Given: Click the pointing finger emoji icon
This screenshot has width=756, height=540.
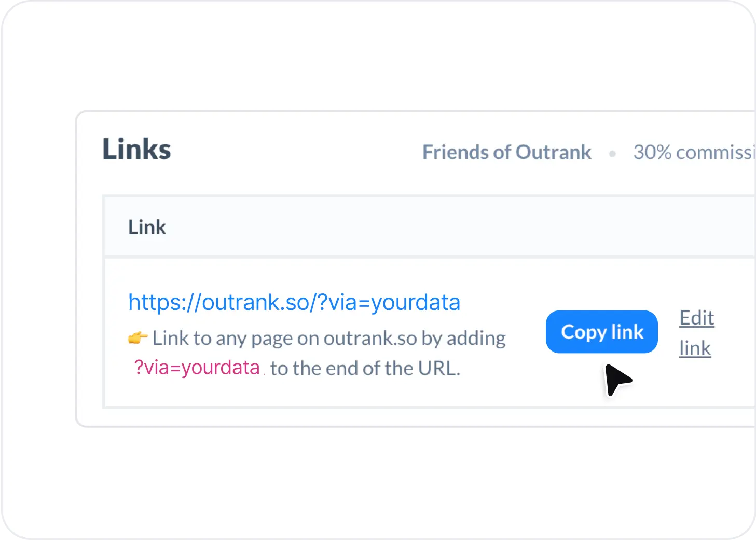Looking at the screenshot, I should 135,338.
